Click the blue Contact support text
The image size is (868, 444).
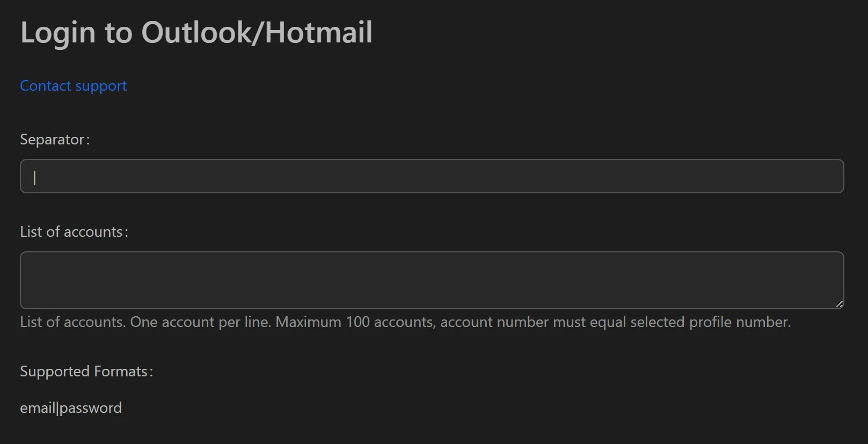coord(73,85)
